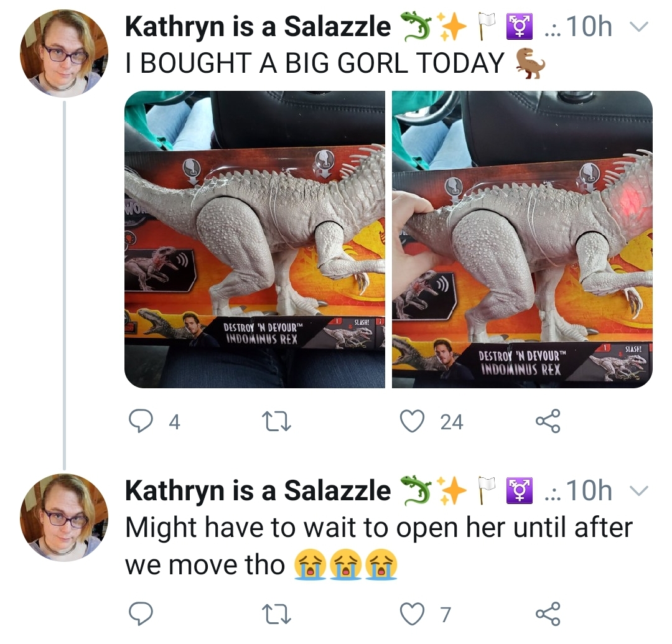The height and width of the screenshot is (644, 672).
Task: Like the tweet with 7 likes
Action: click(x=413, y=614)
